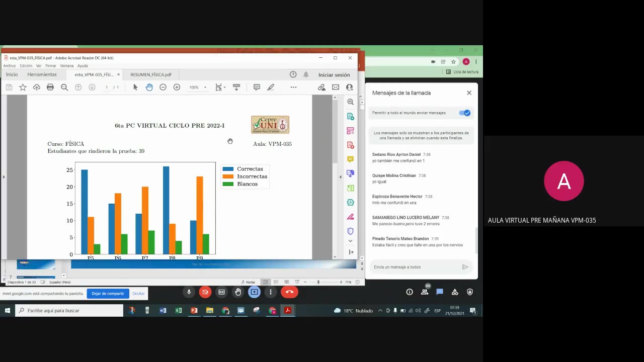Switch to RESUMEN_FÍSICA.pdf tab
The height and width of the screenshot is (362, 644).
tap(151, 74)
